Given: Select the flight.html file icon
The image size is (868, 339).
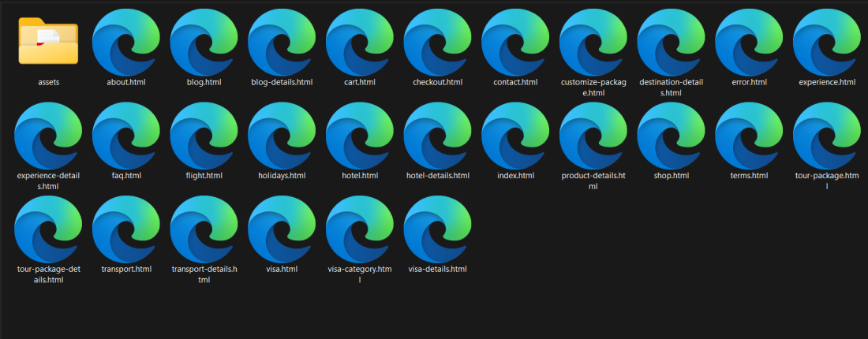Looking at the screenshot, I should pyautogui.click(x=204, y=136).
